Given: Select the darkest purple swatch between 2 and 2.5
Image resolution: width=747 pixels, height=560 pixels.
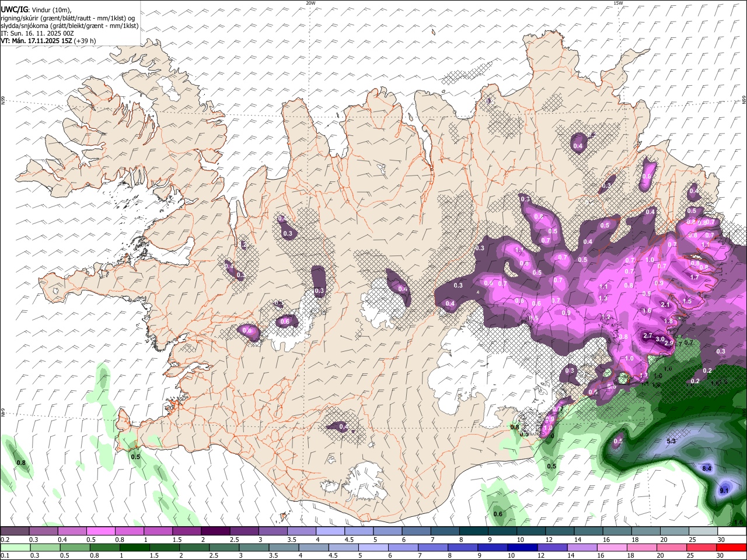Looking at the screenshot, I should pyautogui.click(x=215, y=531).
